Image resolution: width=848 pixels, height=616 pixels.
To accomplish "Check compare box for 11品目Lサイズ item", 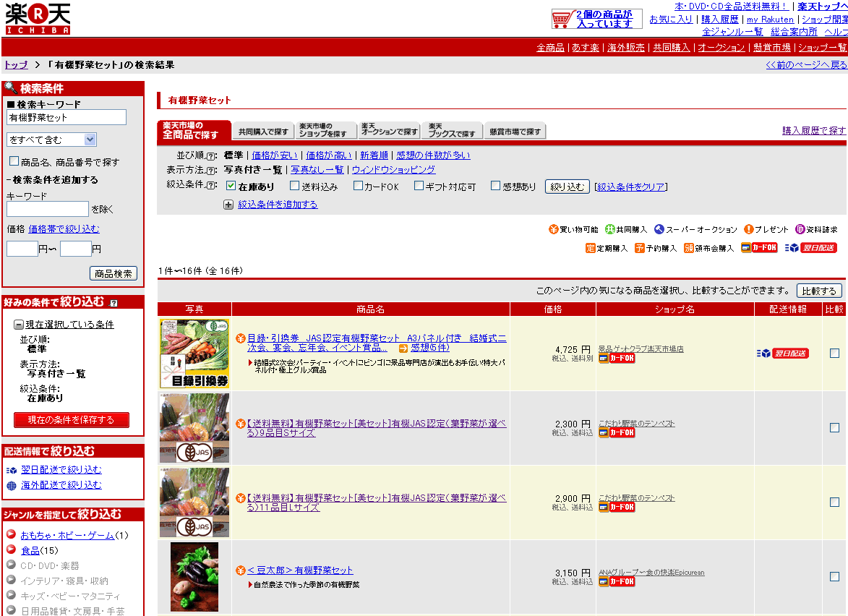I will 834,502.
